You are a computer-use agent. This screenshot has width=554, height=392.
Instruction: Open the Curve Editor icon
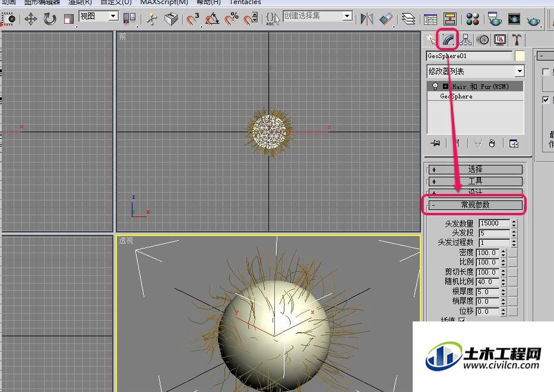[430, 19]
